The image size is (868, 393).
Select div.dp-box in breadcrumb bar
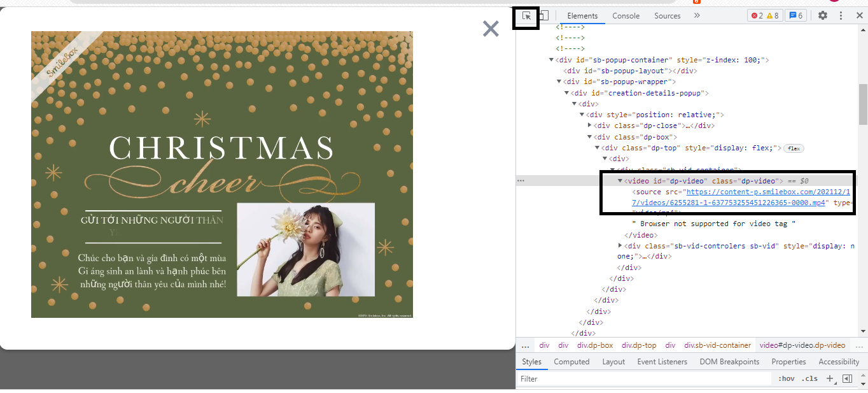click(595, 345)
